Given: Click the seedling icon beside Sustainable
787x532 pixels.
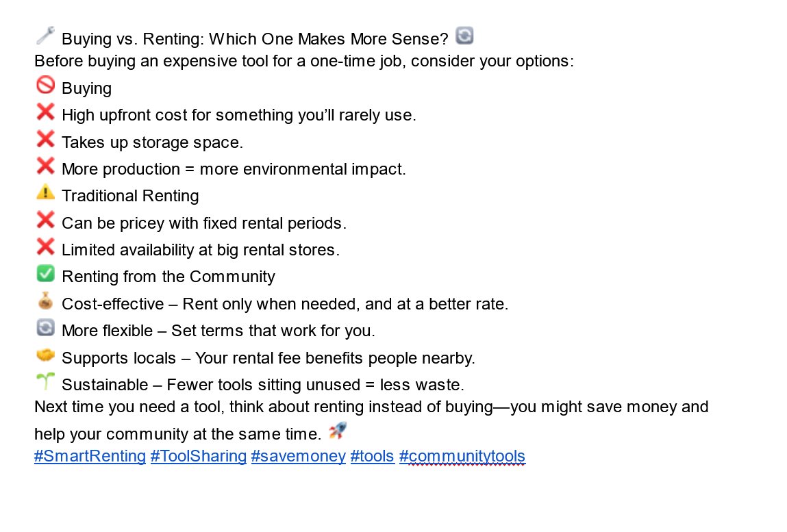Looking at the screenshot, I should [45, 382].
